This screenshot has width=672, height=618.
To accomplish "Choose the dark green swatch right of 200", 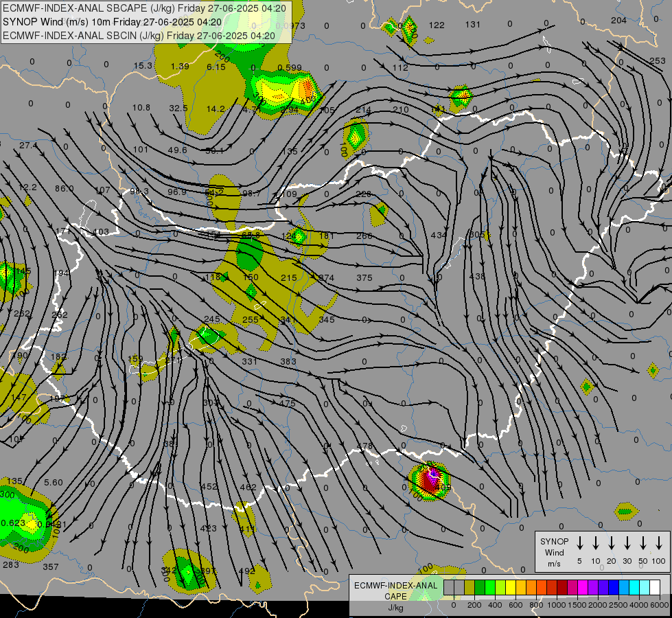I will [480, 587].
